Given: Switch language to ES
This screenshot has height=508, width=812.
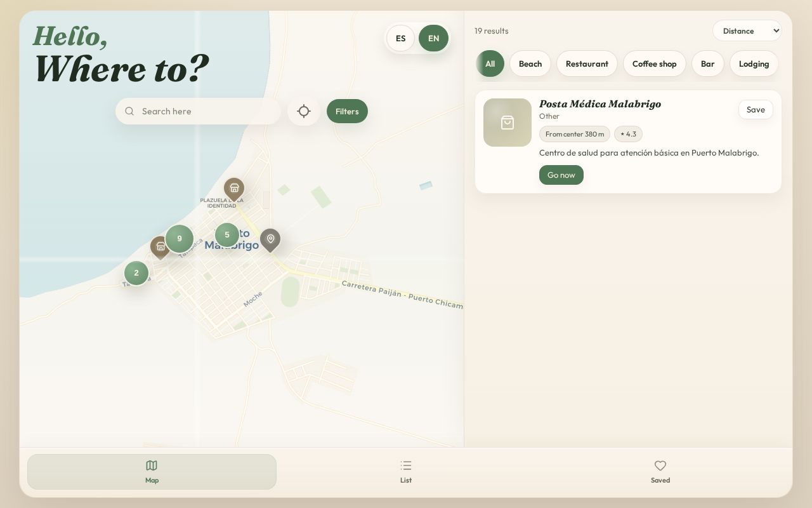Looking at the screenshot, I should pos(401,38).
